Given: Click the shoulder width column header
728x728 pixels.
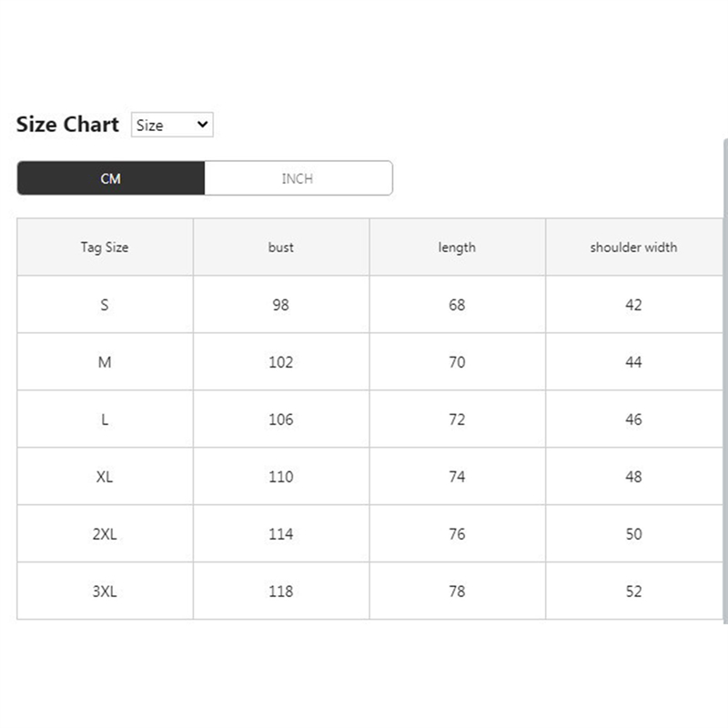Looking at the screenshot, I should click(633, 247).
